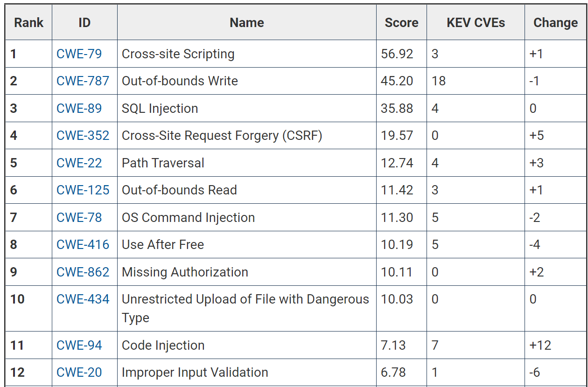Click the Cross-site Scripting name cell
The width and height of the screenshot is (588, 387).
coord(178,54)
